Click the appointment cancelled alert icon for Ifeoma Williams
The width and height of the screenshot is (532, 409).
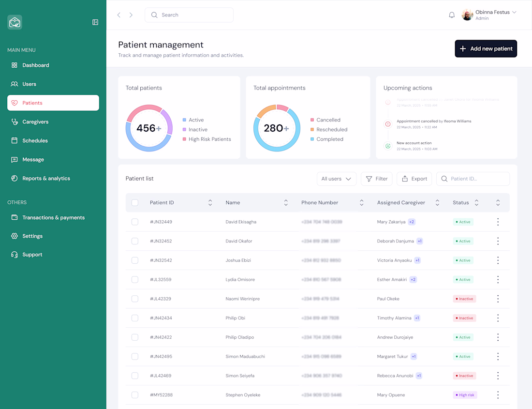(x=388, y=124)
